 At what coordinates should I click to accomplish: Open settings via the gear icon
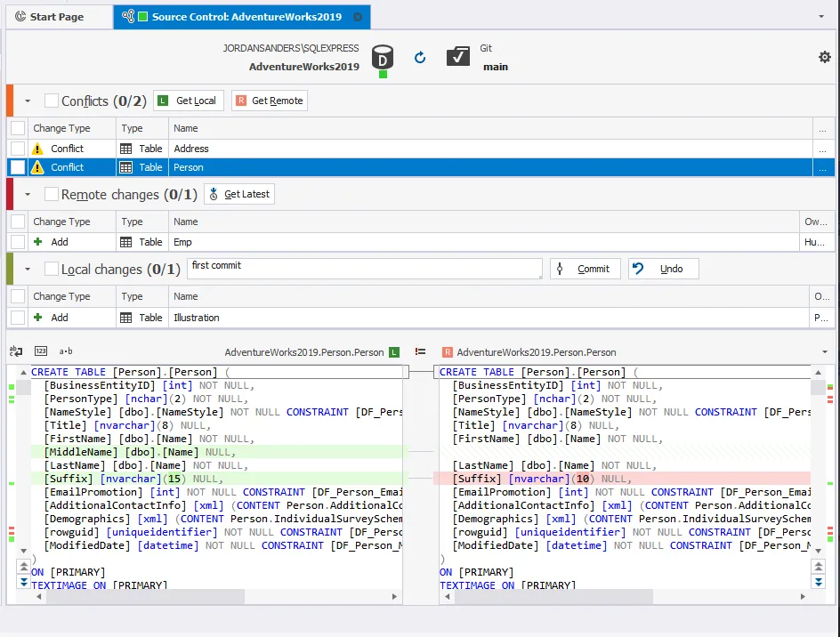(824, 57)
